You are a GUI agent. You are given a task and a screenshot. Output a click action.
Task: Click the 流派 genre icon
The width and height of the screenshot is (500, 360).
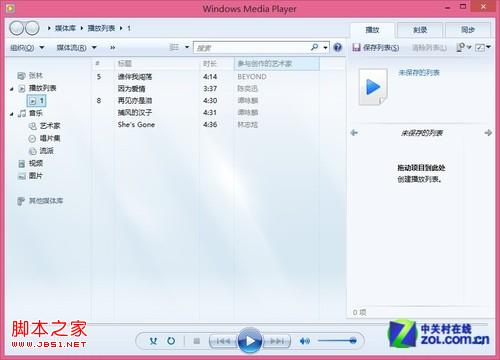33,151
